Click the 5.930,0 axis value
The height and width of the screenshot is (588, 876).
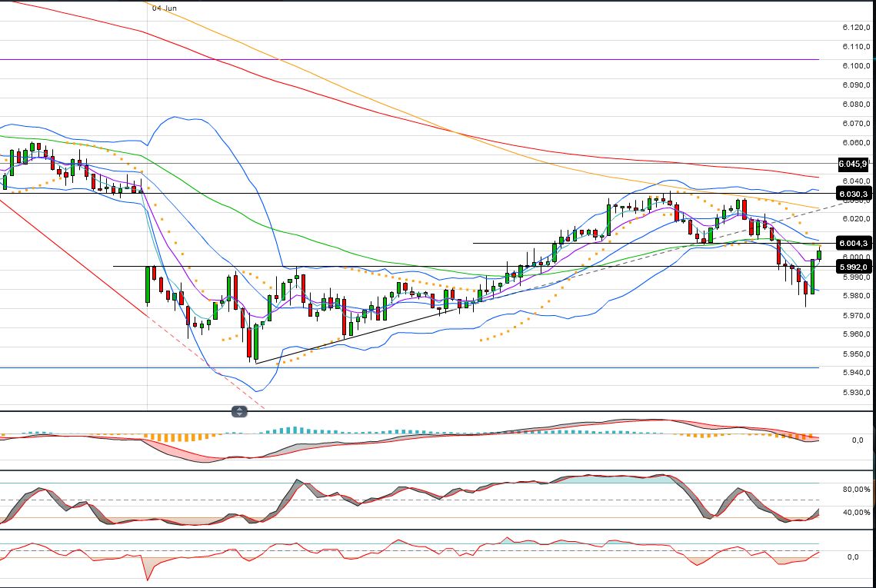coord(856,393)
